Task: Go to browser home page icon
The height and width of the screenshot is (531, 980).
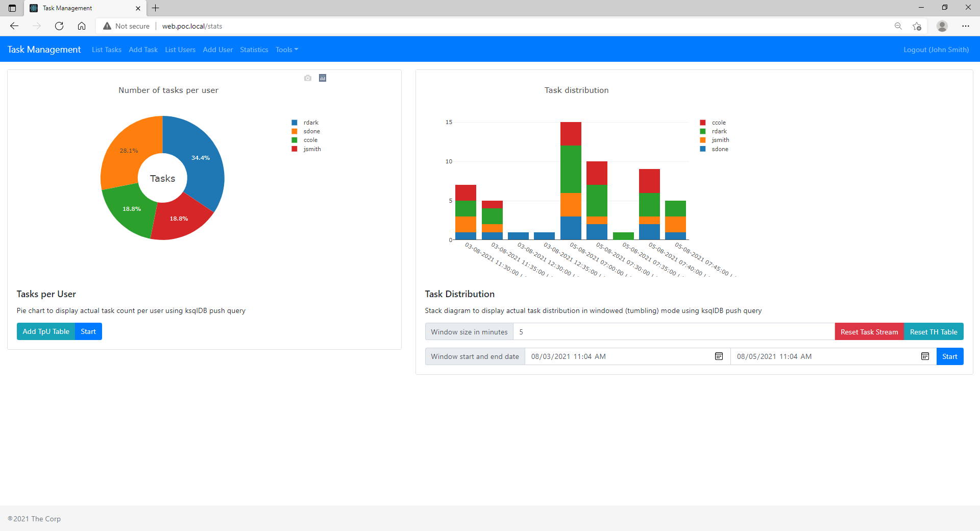Action: coord(82,26)
